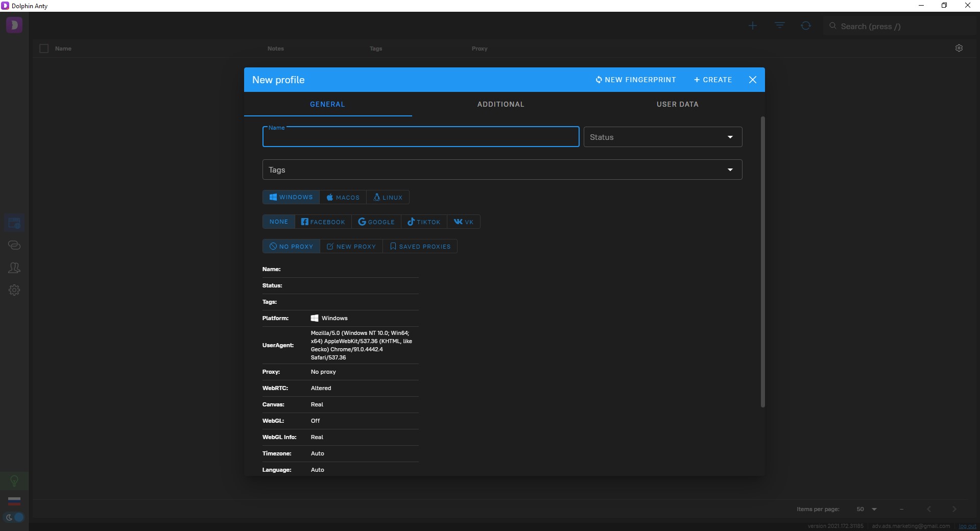Screen dimensions: 980x531
Task: Select Windows platform
Action: 291,197
